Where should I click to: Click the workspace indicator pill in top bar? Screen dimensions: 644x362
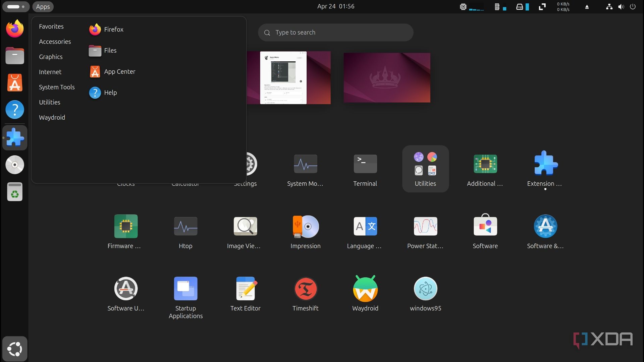click(16, 6)
